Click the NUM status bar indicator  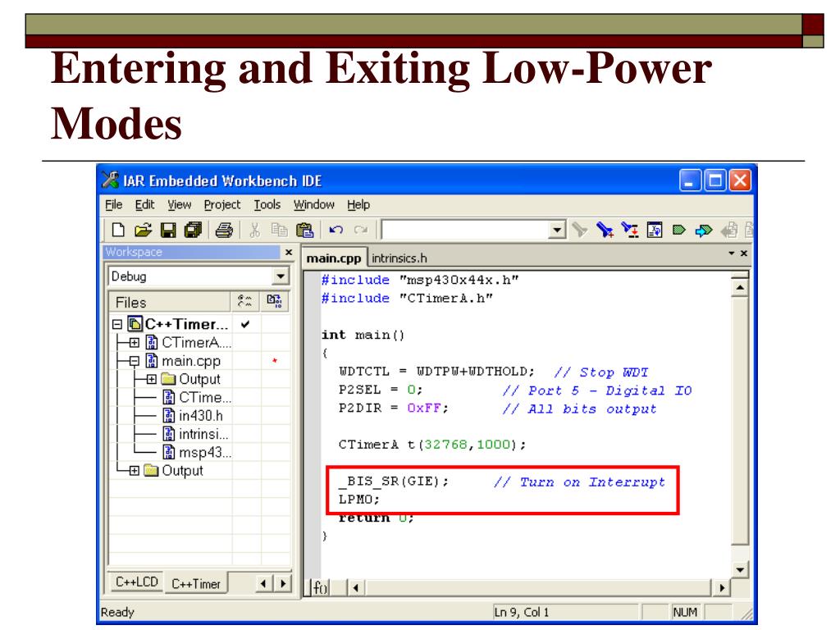coord(685,612)
